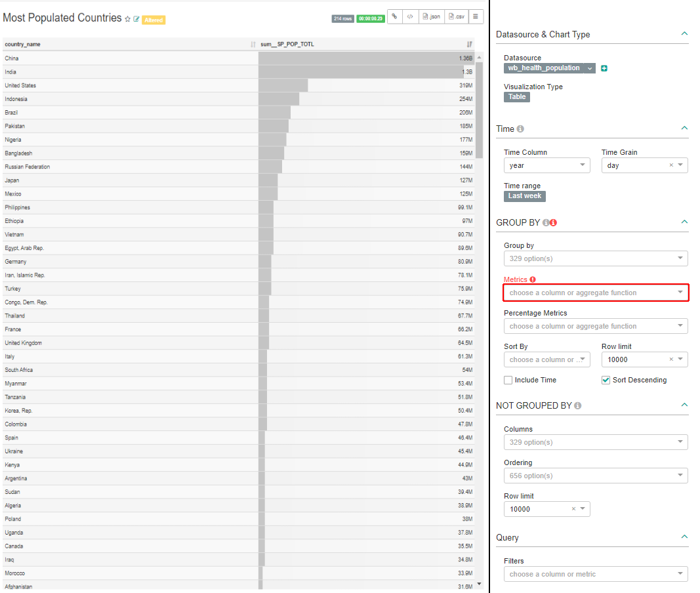Screen dimensions: 700x593
Task: Expand the Group by options dropdown
Action: 596,258
